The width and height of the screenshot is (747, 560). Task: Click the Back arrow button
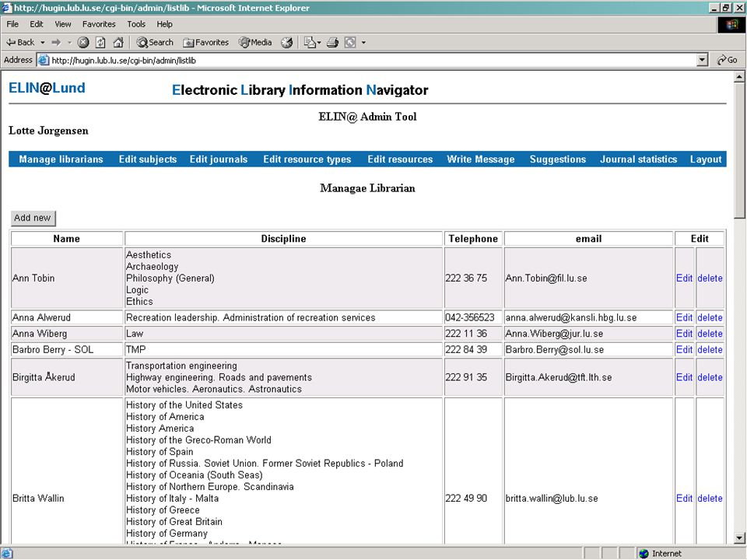coord(20,42)
